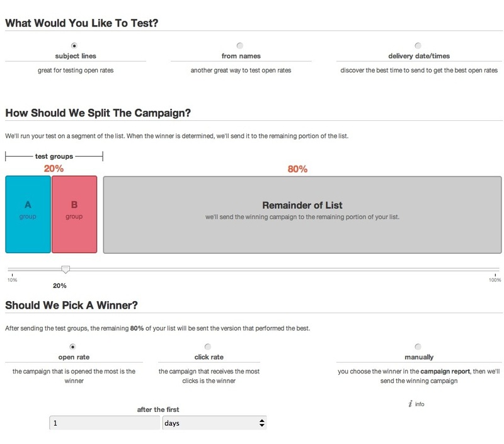Select the delivery date/times test option
The height and width of the screenshot is (444, 504).
point(418,45)
